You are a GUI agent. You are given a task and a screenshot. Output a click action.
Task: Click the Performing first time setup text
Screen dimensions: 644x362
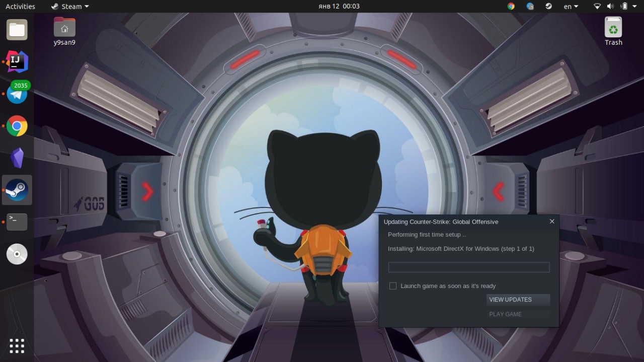point(427,235)
